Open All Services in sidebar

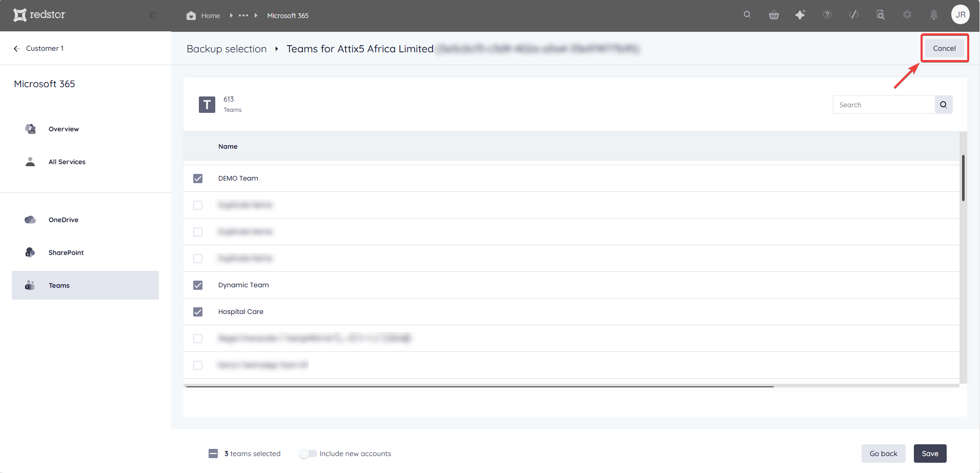(x=67, y=162)
